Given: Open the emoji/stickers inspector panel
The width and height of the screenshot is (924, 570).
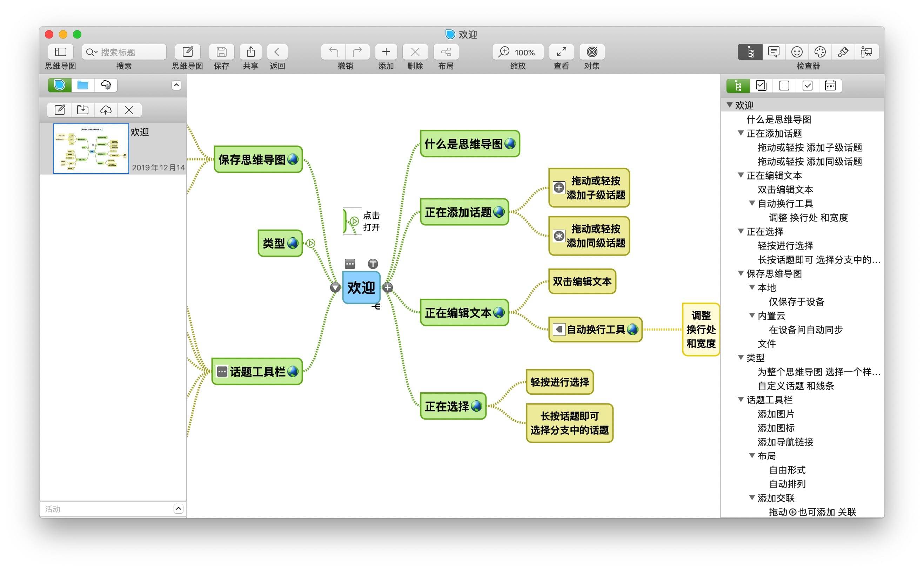Looking at the screenshot, I should pos(797,52).
